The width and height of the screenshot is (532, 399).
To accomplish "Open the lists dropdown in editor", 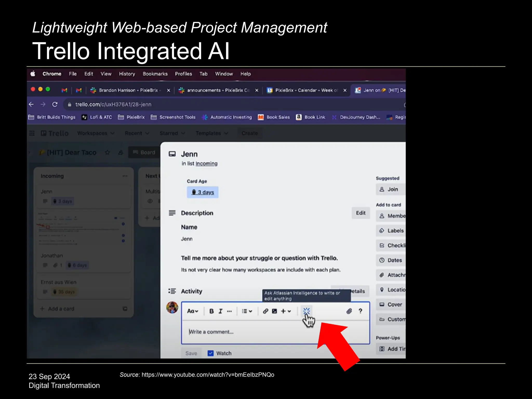I will (x=247, y=311).
